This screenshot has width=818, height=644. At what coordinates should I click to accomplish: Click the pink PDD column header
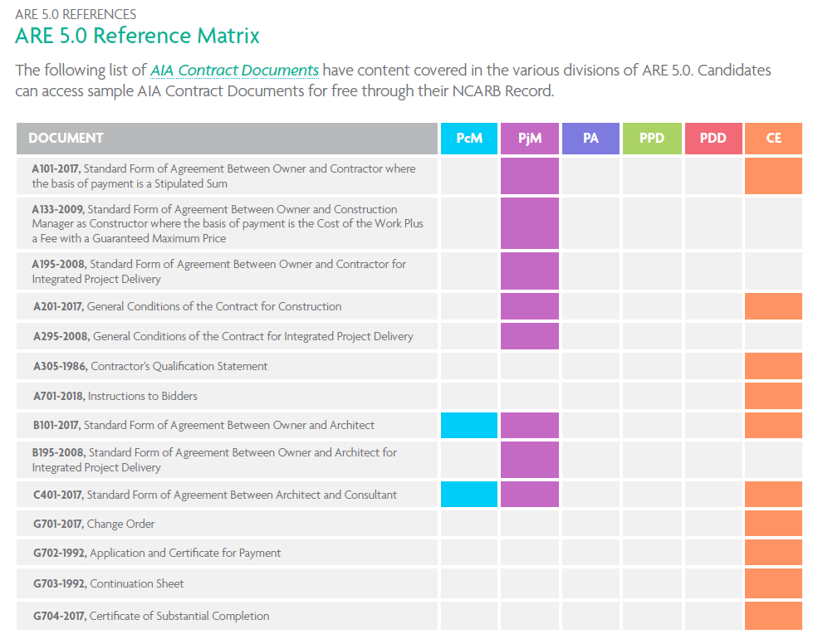713,139
